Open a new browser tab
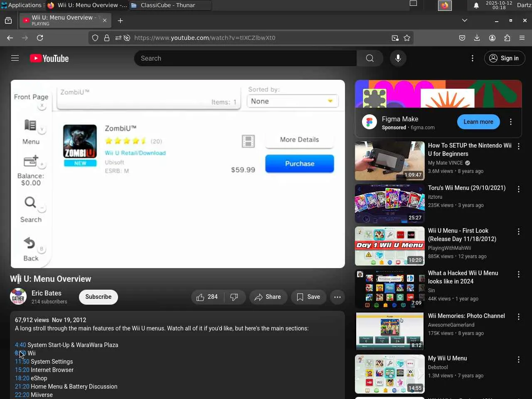The width and height of the screenshot is (532, 399). point(120,20)
